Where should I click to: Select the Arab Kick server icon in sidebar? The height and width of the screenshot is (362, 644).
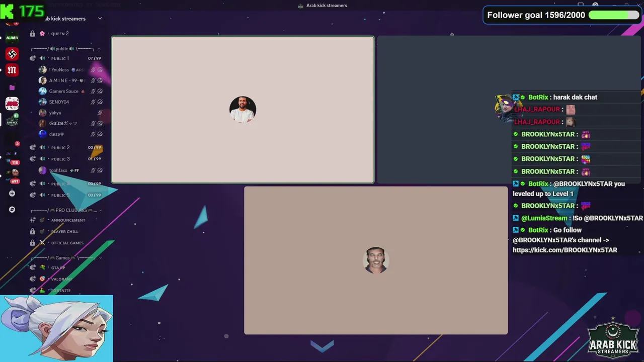12,121
